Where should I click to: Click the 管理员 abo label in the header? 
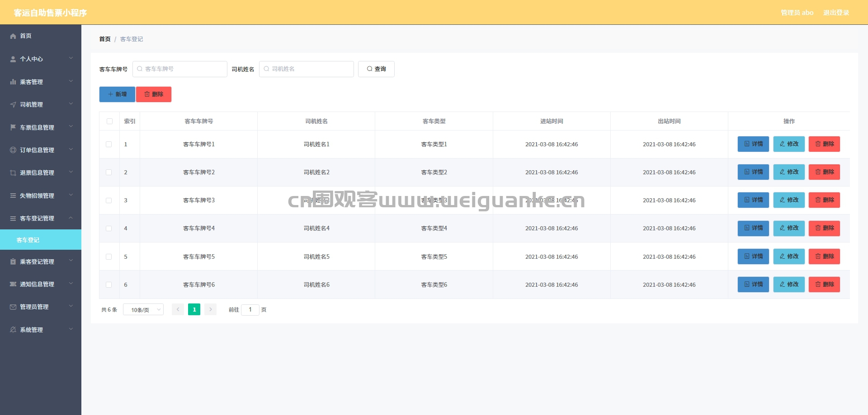click(797, 13)
